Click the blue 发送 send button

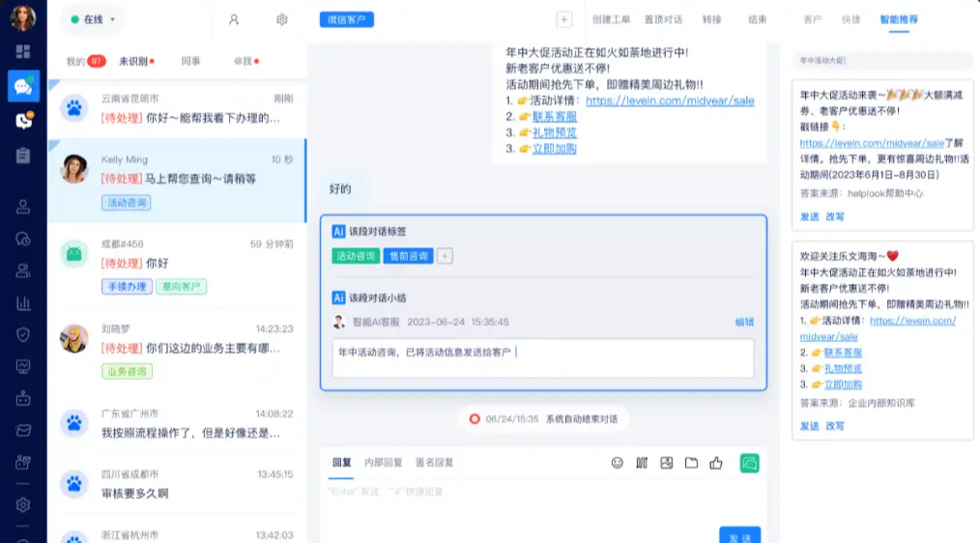(x=739, y=535)
